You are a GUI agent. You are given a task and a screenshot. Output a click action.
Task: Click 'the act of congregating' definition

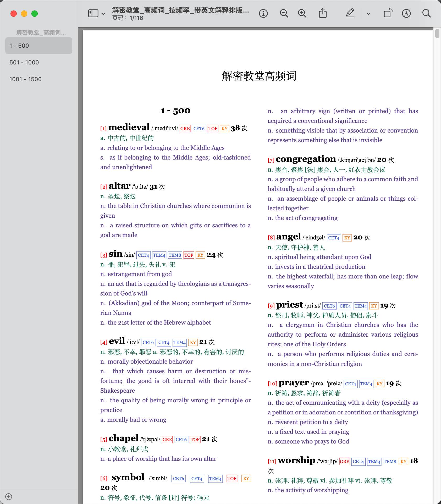306,218
